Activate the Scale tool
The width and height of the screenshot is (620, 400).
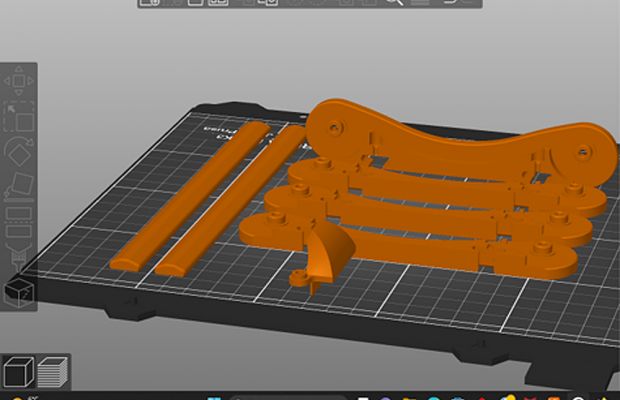click(19, 116)
